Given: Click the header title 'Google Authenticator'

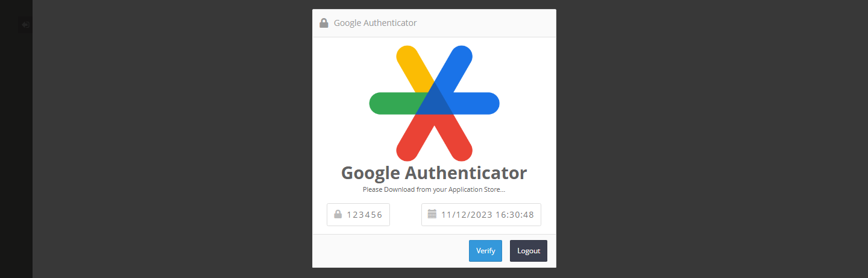Looking at the screenshot, I should [375, 23].
